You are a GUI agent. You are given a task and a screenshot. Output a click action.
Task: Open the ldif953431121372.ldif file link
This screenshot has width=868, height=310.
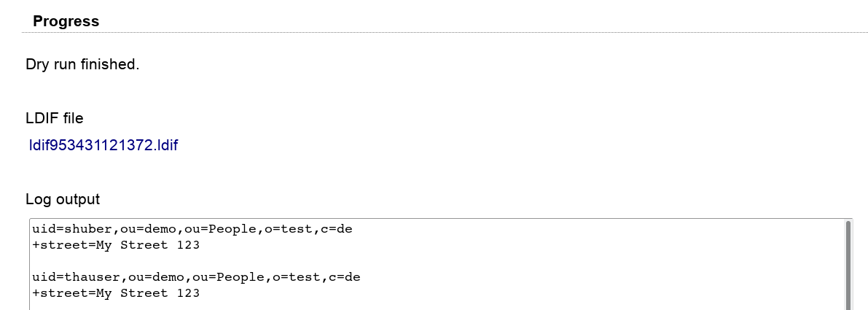[103, 145]
